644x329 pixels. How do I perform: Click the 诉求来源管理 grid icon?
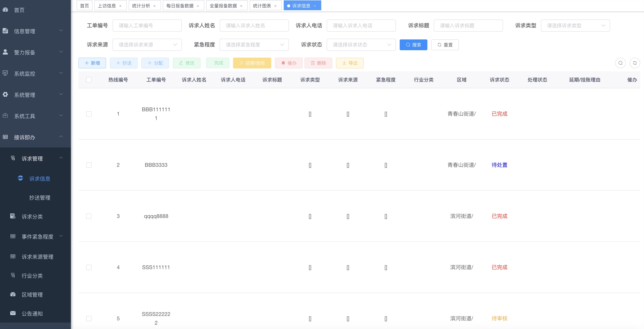tap(13, 256)
